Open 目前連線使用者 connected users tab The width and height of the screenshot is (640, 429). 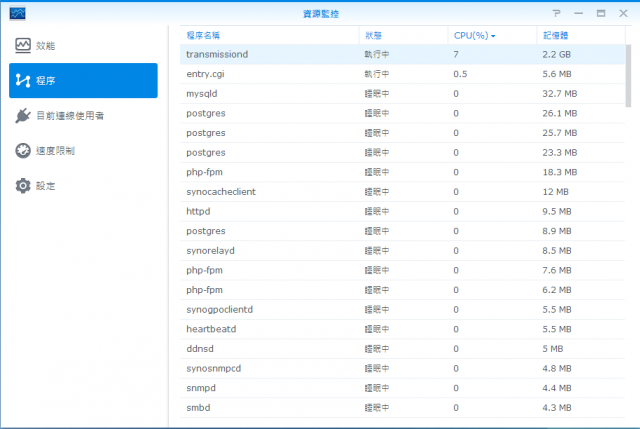(83, 116)
